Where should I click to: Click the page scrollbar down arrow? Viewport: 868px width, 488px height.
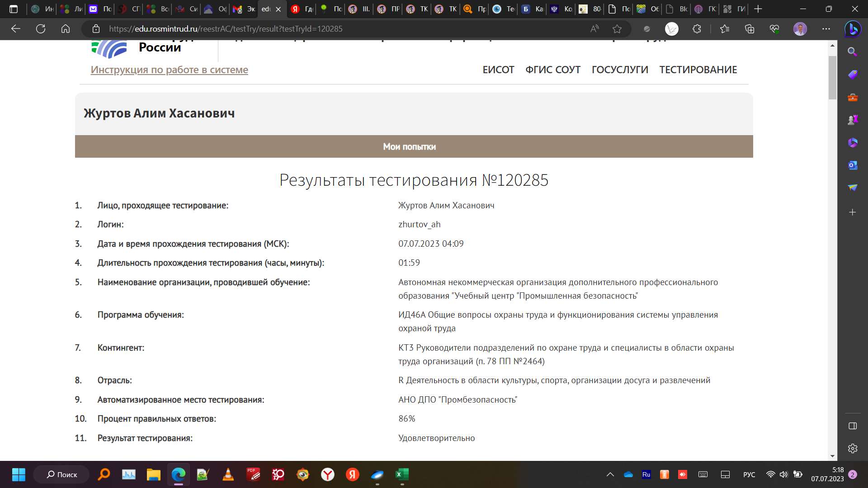(x=832, y=456)
